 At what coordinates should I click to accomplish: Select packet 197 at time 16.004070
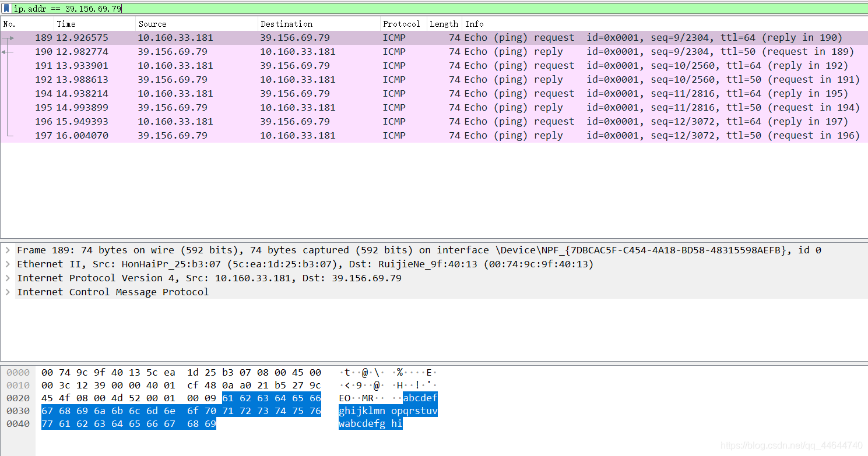(434, 136)
